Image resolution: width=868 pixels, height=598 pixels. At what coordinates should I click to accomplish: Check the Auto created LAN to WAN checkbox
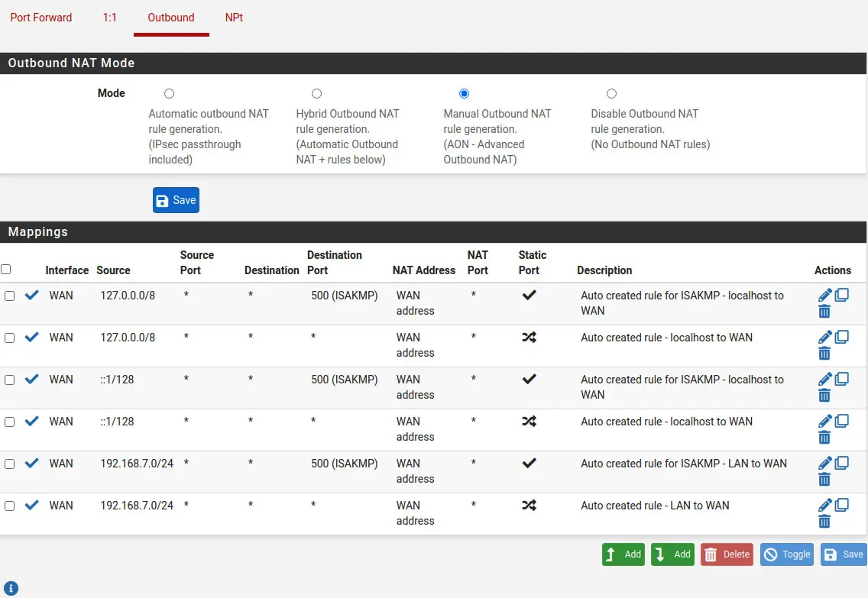pos(9,506)
